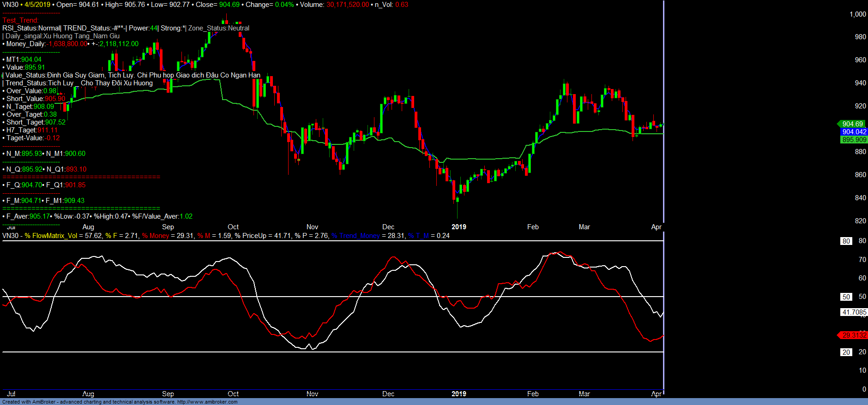
Task: Click the boxed 50 level label
Action: click(x=846, y=297)
